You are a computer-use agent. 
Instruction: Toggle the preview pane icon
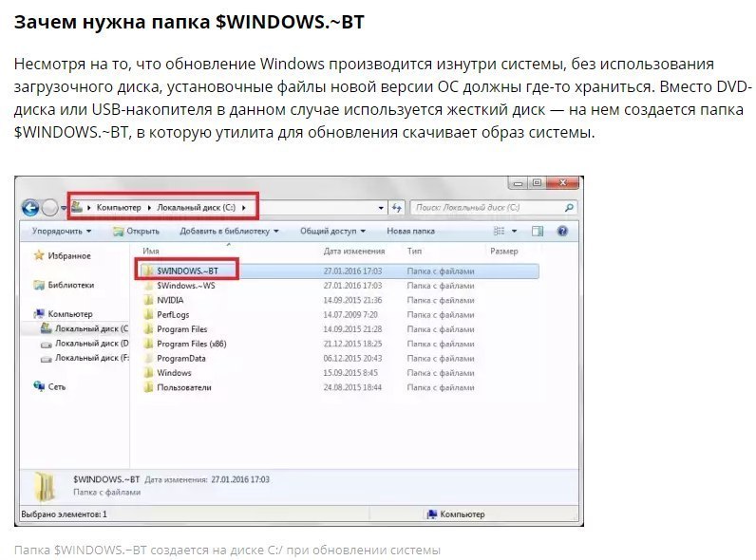(538, 232)
